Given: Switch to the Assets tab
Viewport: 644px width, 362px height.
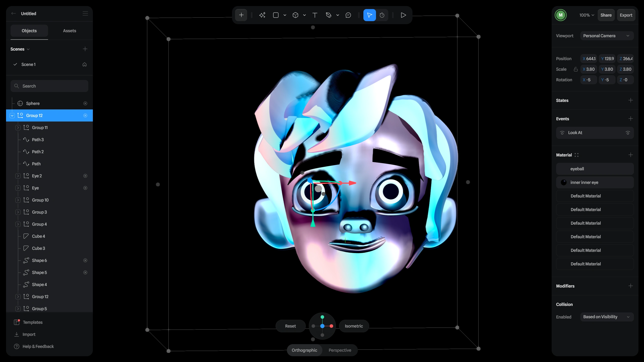Looking at the screenshot, I should pos(69,31).
